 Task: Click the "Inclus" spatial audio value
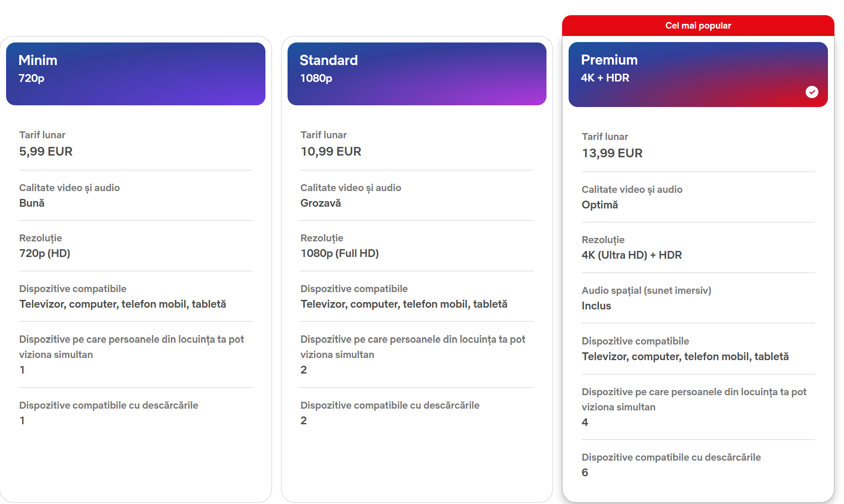(x=596, y=306)
